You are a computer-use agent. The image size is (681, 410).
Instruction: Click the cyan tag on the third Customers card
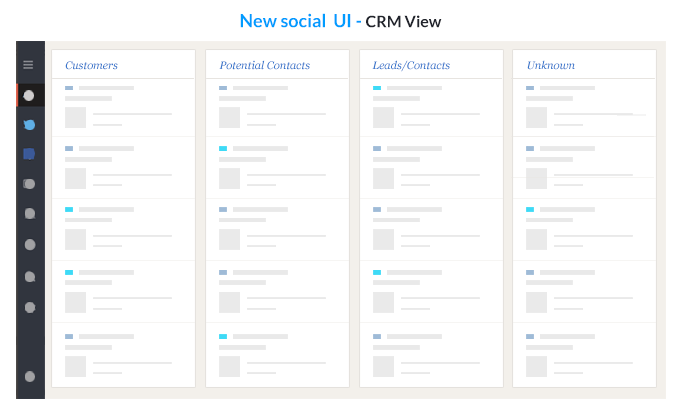(x=69, y=210)
